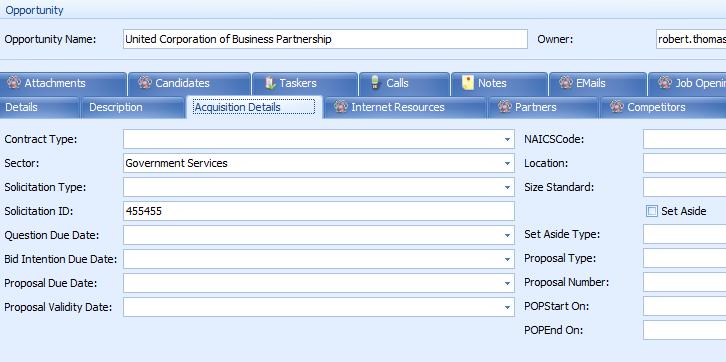Open the Proposal Validity Date picker arrow

[x=507, y=307]
